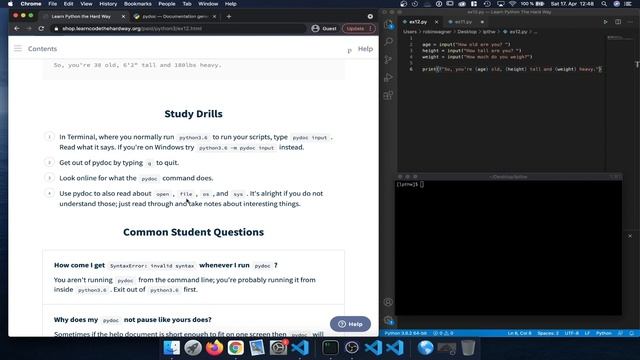Click floating Help button on webpage
The width and height of the screenshot is (640, 360).
(x=350, y=324)
